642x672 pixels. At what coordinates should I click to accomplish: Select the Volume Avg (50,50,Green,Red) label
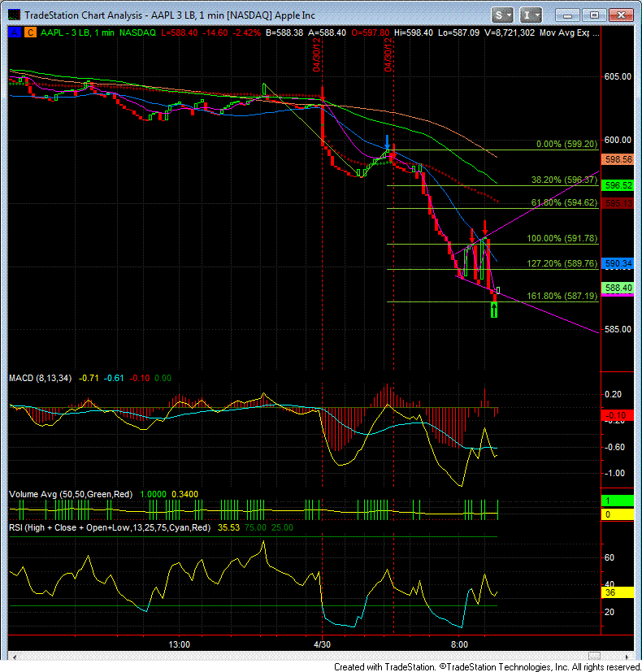71,494
